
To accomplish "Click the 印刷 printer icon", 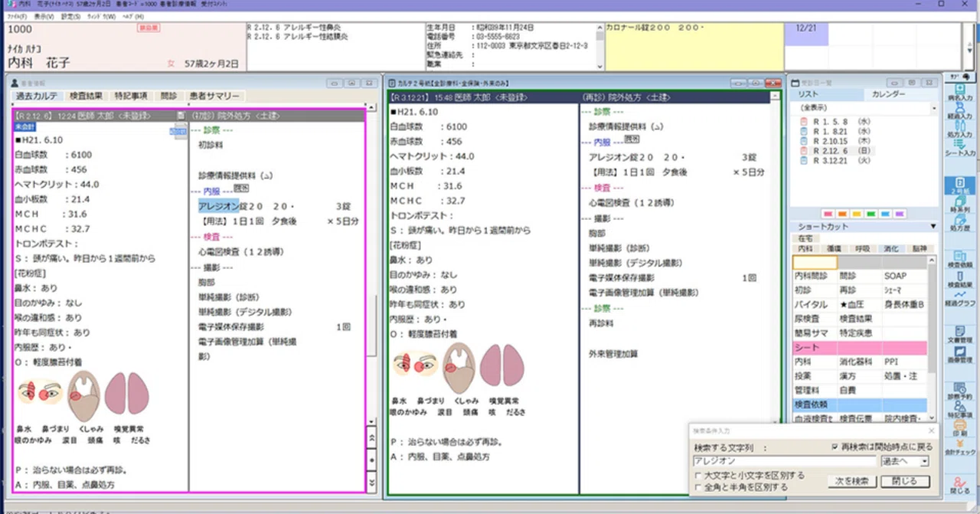I will [960, 427].
